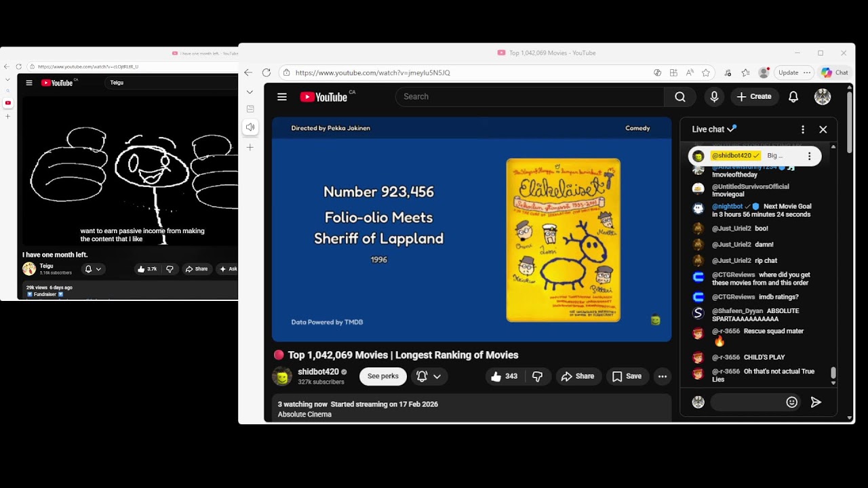Click the 'I have one month left.' video title

pos(55,255)
